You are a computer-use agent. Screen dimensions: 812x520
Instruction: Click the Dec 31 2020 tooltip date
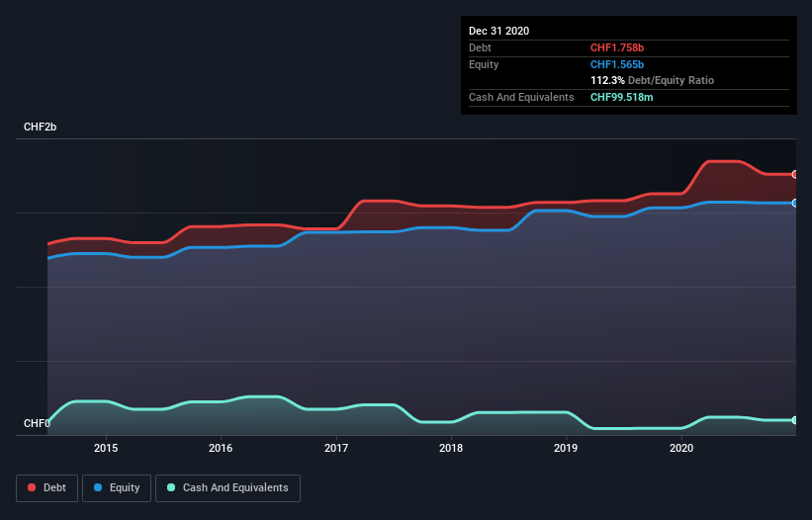click(x=498, y=31)
